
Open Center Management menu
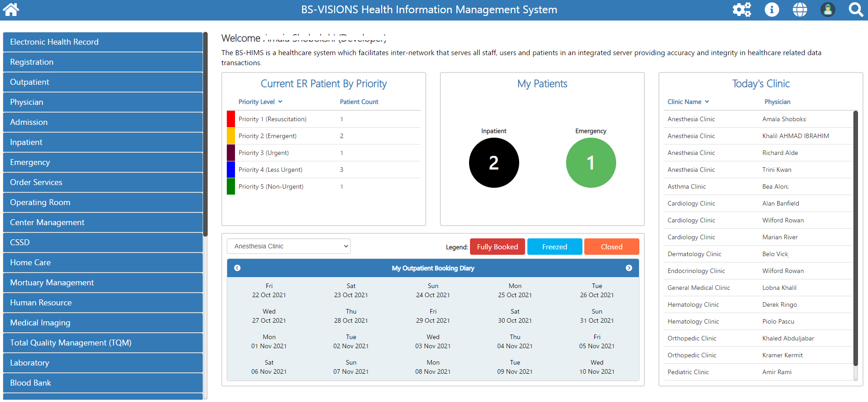click(x=103, y=222)
